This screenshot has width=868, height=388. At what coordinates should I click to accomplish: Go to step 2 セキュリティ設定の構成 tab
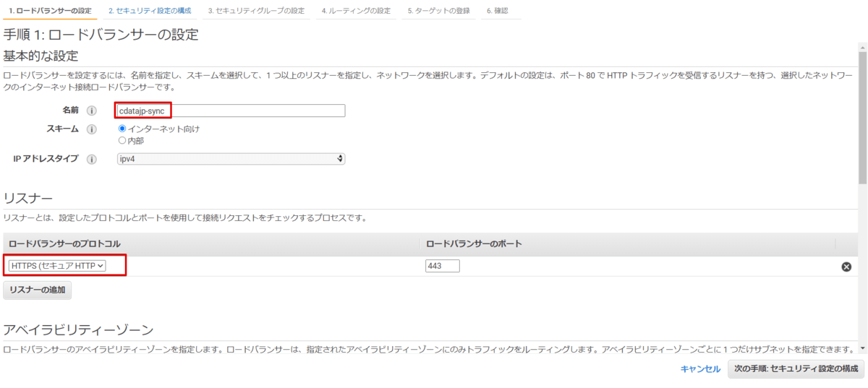coord(150,12)
